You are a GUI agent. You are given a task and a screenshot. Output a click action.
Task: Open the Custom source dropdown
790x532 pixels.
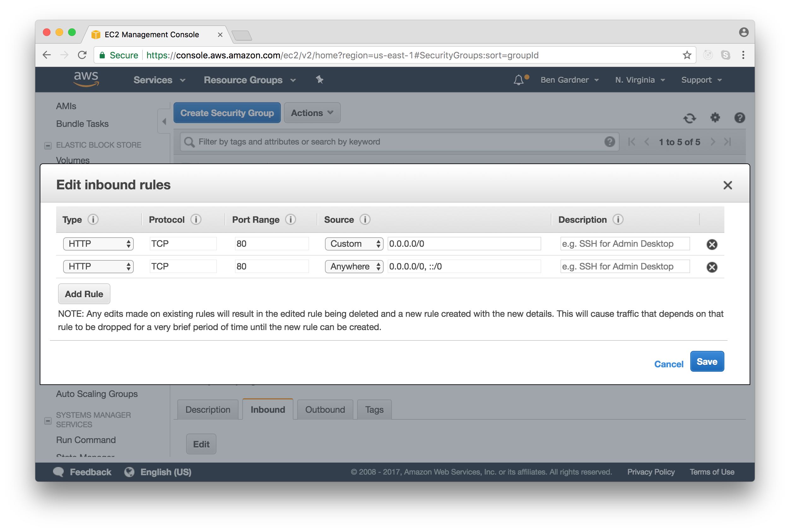[x=354, y=244]
